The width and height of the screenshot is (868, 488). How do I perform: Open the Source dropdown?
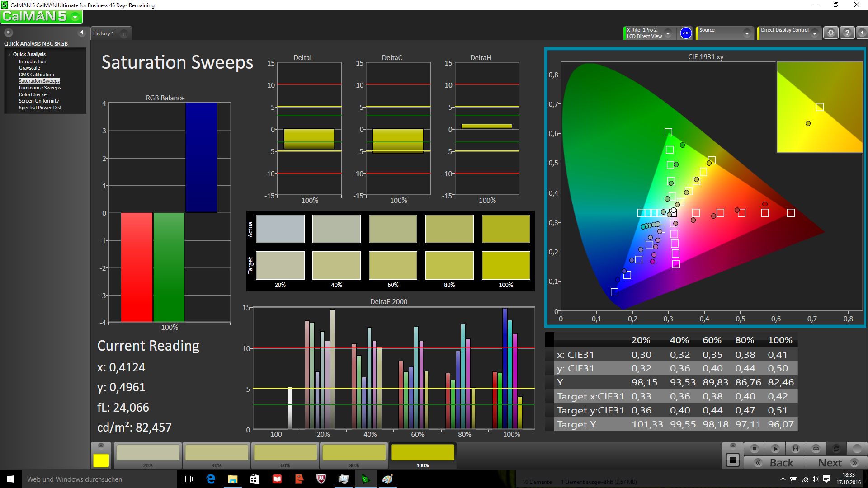[746, 33]
